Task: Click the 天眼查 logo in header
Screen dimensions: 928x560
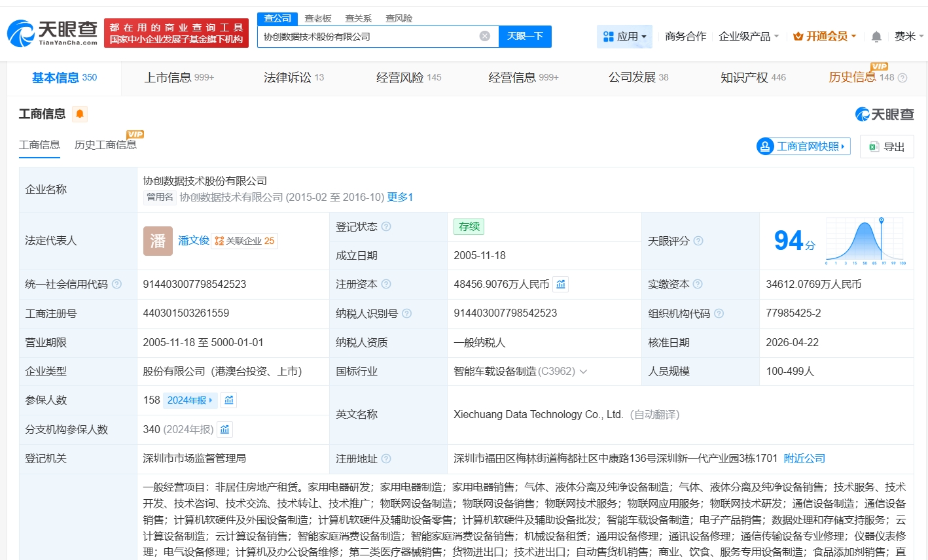Action: point(52,33)
